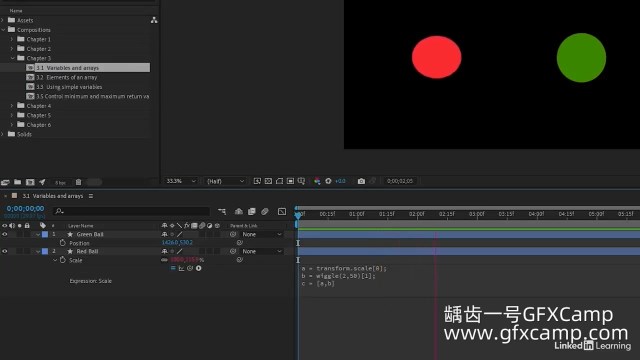The width and height of the screenshot is (640, 360).
Task: Open Red Ball parent None dropdown
Action: coord(261,251)
